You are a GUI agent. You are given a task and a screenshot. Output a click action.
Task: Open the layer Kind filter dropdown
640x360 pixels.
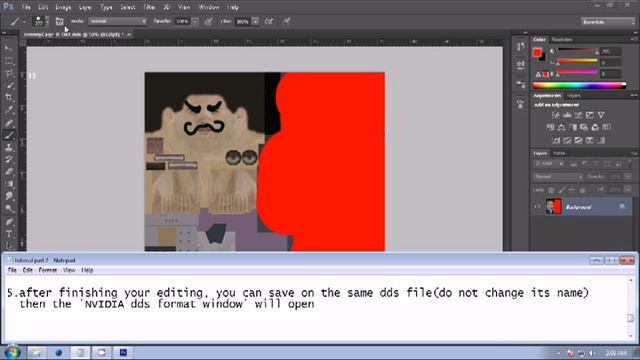(549, 164)
